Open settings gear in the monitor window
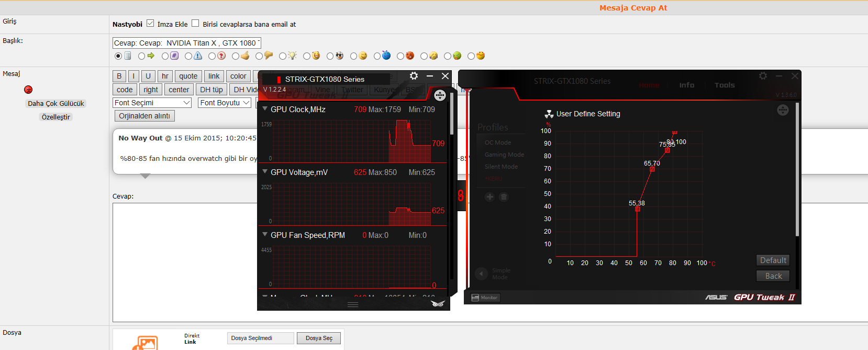This screenshot has width=868, height=350. click(x=414, y=76)
